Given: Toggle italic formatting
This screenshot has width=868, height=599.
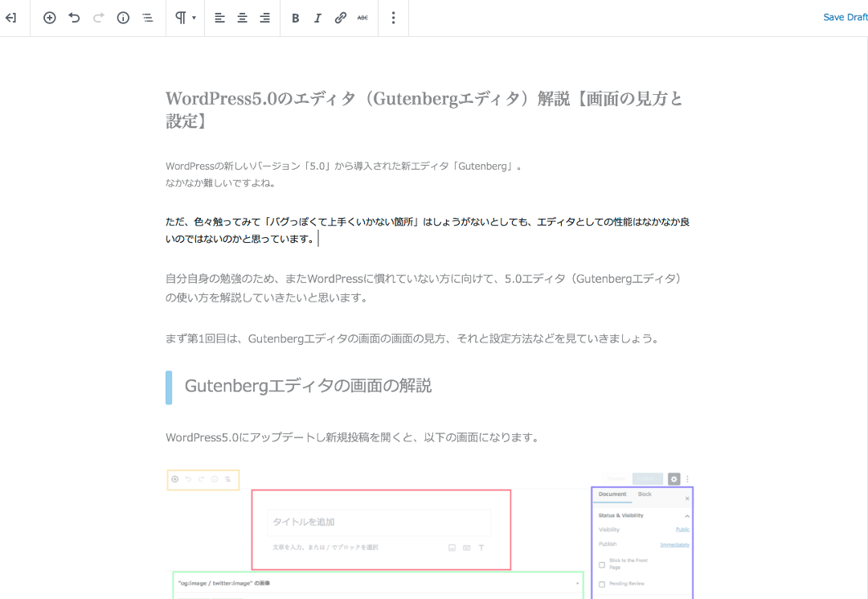Looking at the screenshot, I should [x=317, y=18].
